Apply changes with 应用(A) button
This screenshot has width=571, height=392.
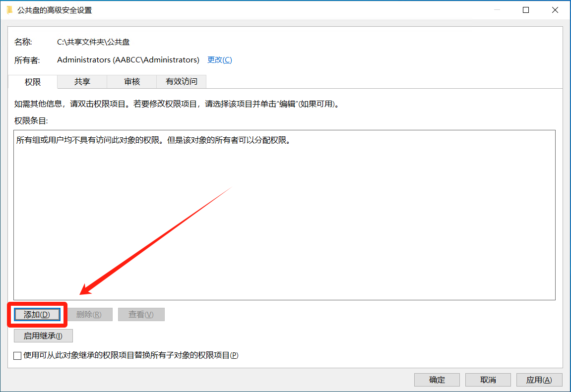click(x=539, y=380)
